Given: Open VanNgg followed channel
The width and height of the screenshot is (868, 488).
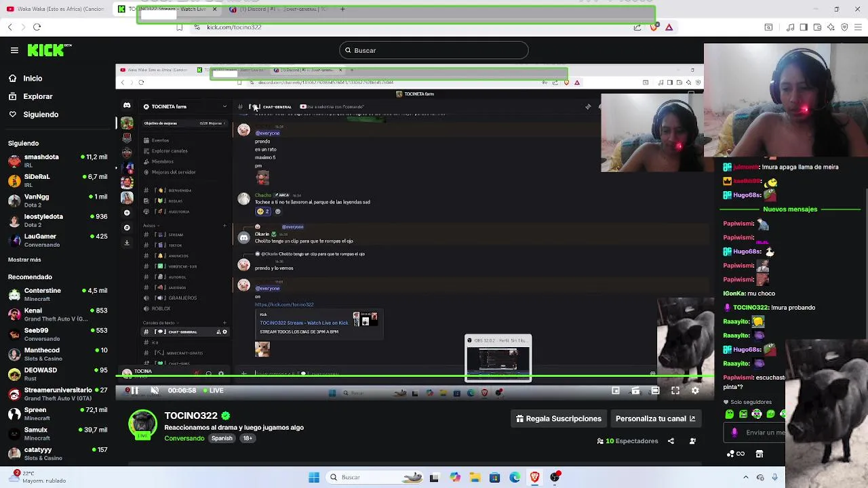Looking at the screenshot, I should tap(58, 201).
